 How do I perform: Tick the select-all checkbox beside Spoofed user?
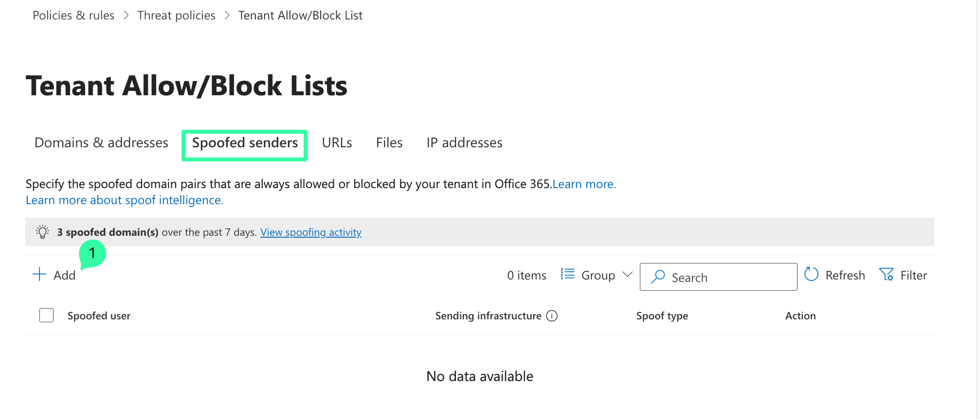(47, 315)
